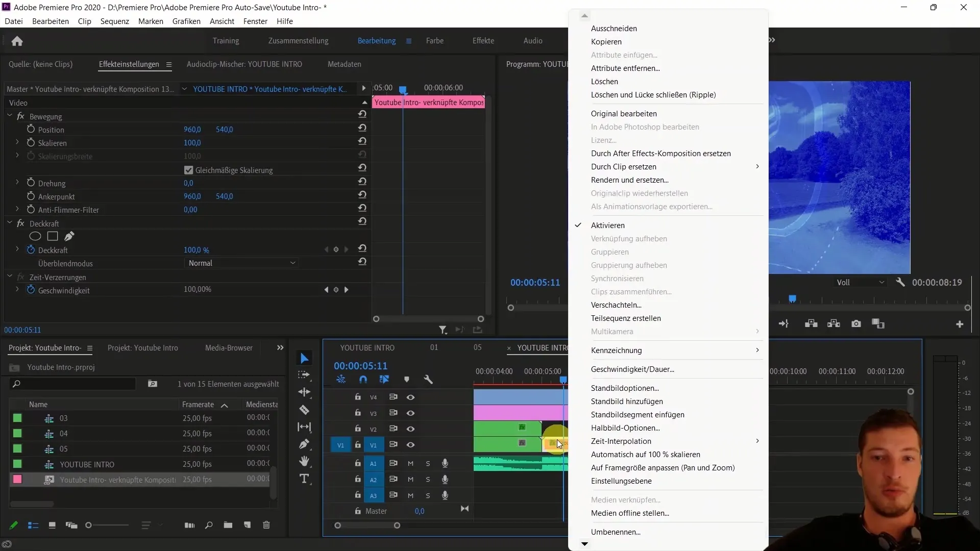Image resolution: width=980 pixels, height=551 pixels.
Task: Reset the Position parameter
Action: coord(362,128)
